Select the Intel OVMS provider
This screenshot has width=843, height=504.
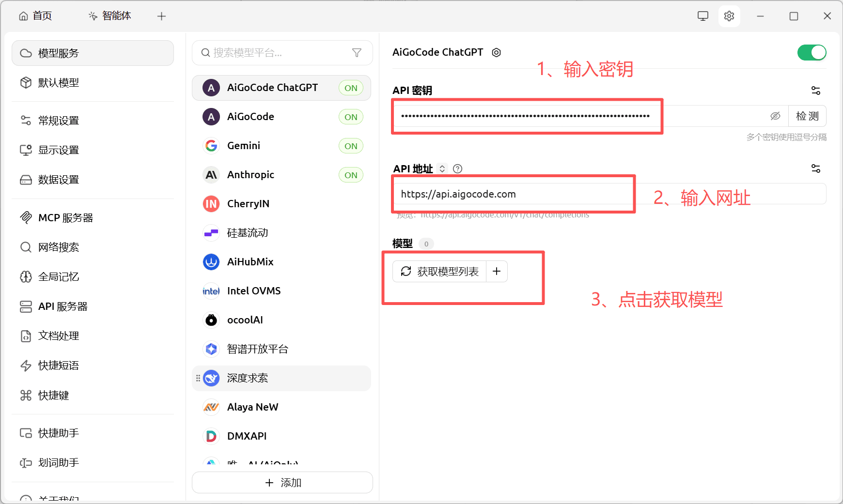coord(281,291)
